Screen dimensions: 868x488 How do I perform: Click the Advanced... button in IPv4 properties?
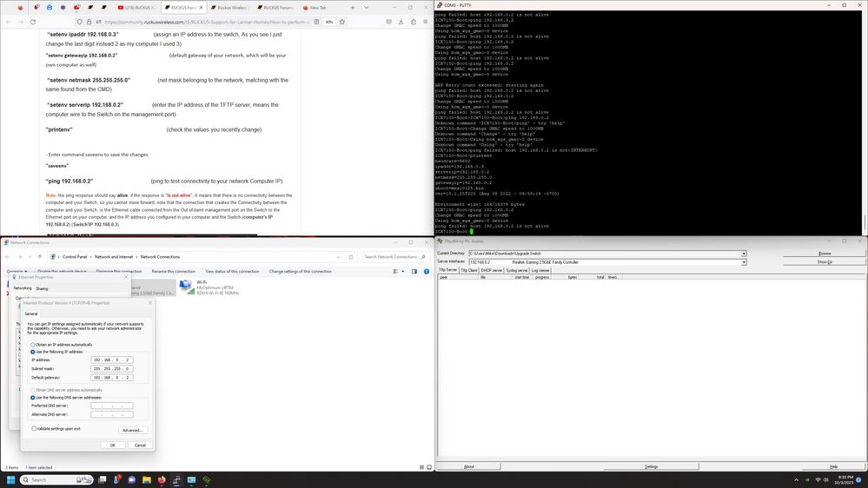(132, 430)
